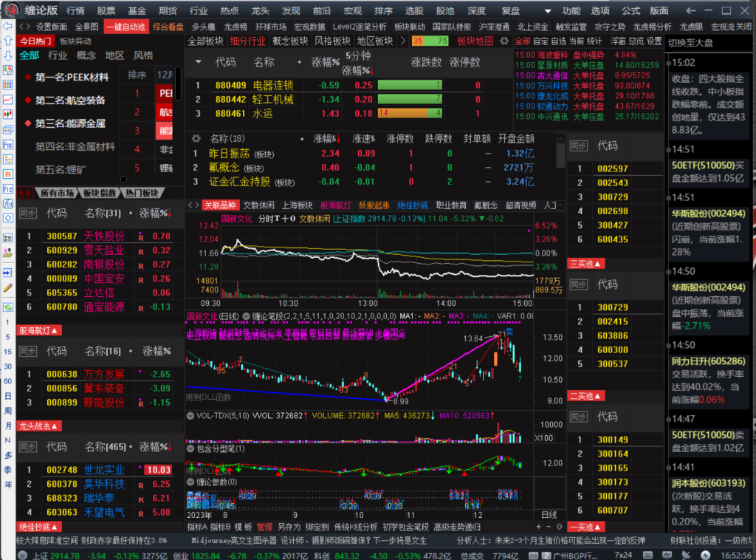Click the app logo icon at top-left
Screen dimensions: 756x560
pos(12,9)
